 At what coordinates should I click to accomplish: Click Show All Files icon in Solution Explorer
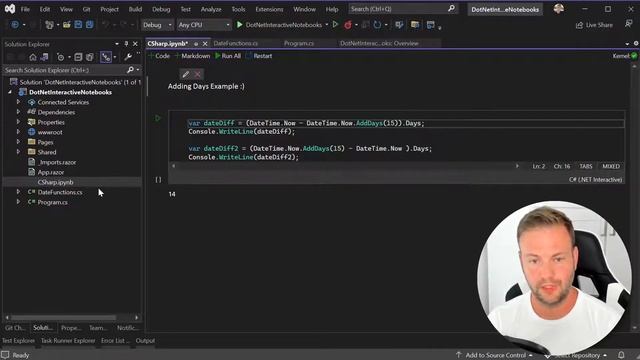[x=90, y=57]
